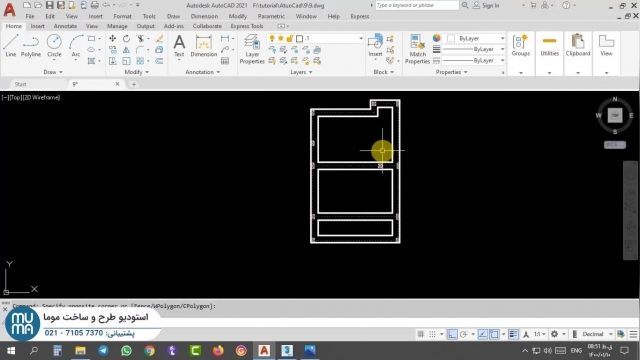
Task: Click the Match Properties tool
Action: (x=417, y=49)
